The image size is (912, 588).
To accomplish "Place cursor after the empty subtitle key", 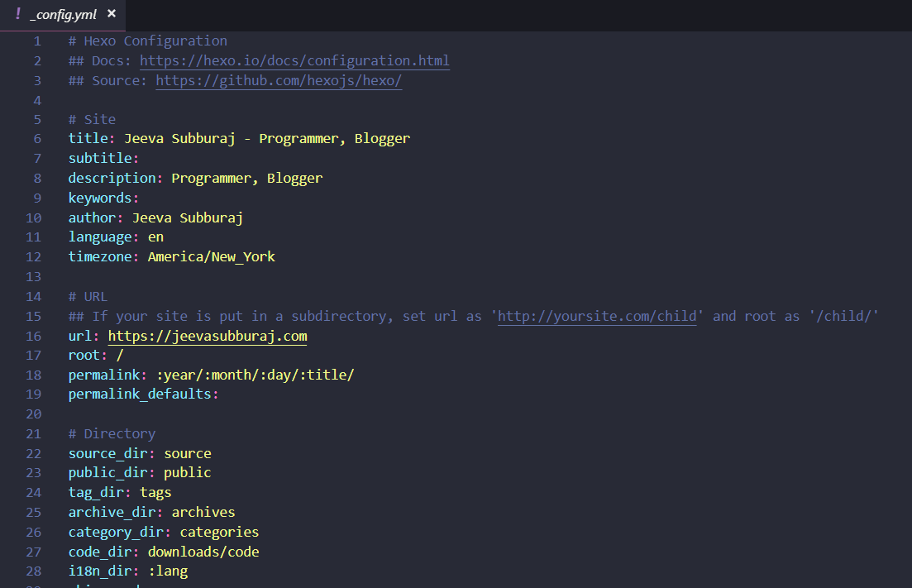I will [x=141, y=158].
